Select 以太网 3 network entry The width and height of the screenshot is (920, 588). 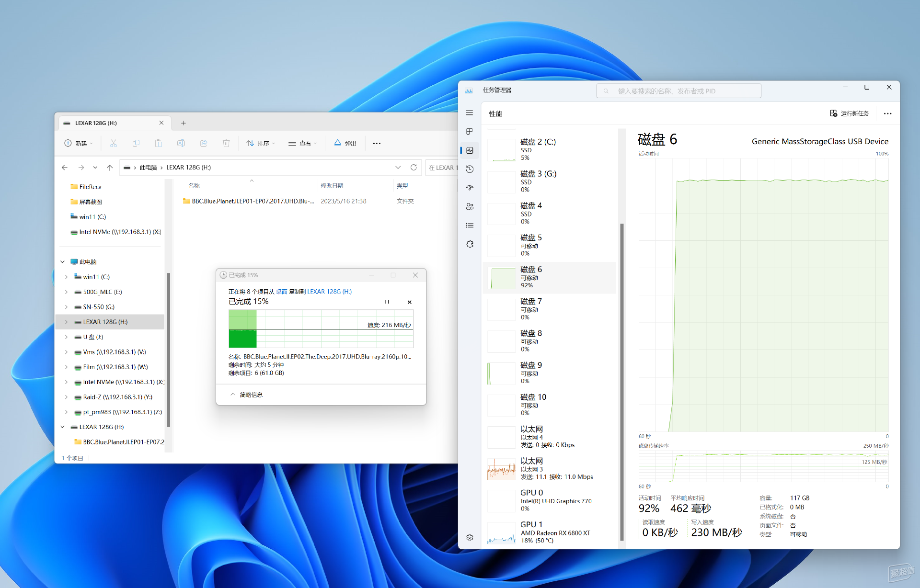(x=549, y=469)
